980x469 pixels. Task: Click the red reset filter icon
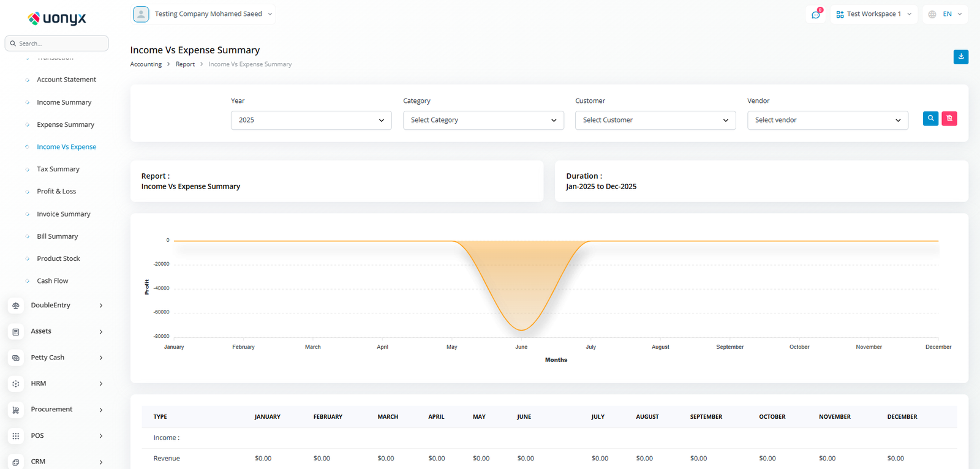click(x=949, y=119)
